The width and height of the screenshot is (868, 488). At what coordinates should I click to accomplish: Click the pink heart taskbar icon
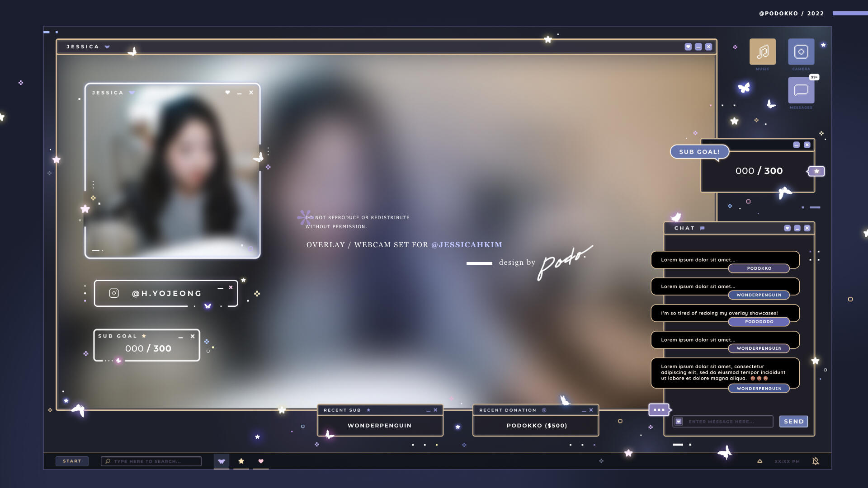coord(261,461)
